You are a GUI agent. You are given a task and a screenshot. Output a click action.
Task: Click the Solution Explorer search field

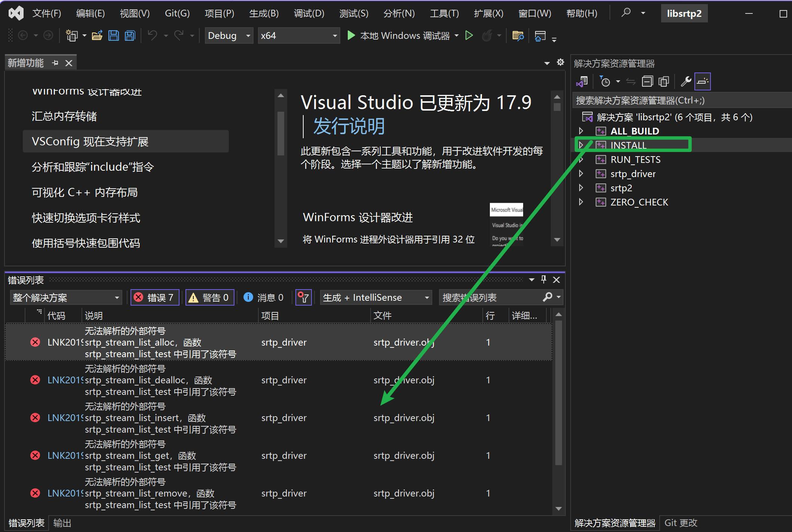click(x=682, y=100)
